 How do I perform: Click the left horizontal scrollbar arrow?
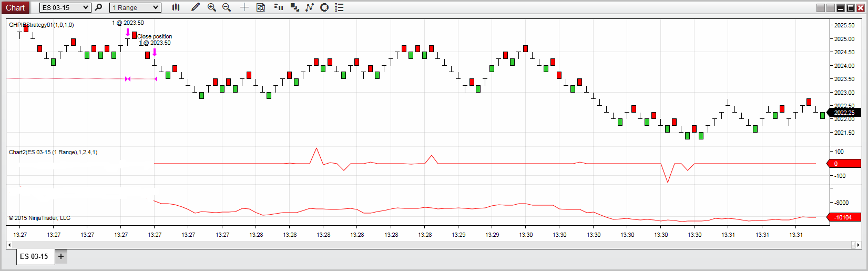[9, 245]
